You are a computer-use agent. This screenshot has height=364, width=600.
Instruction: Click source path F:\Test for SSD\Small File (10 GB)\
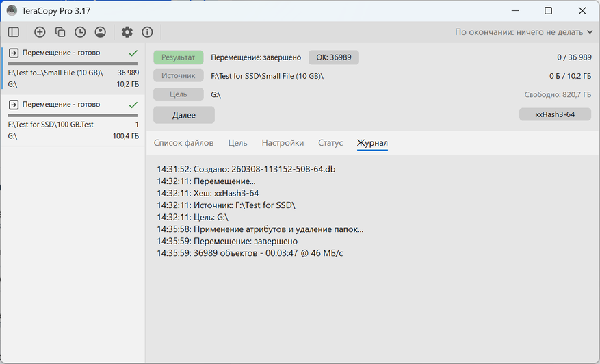tap(268, 76)
